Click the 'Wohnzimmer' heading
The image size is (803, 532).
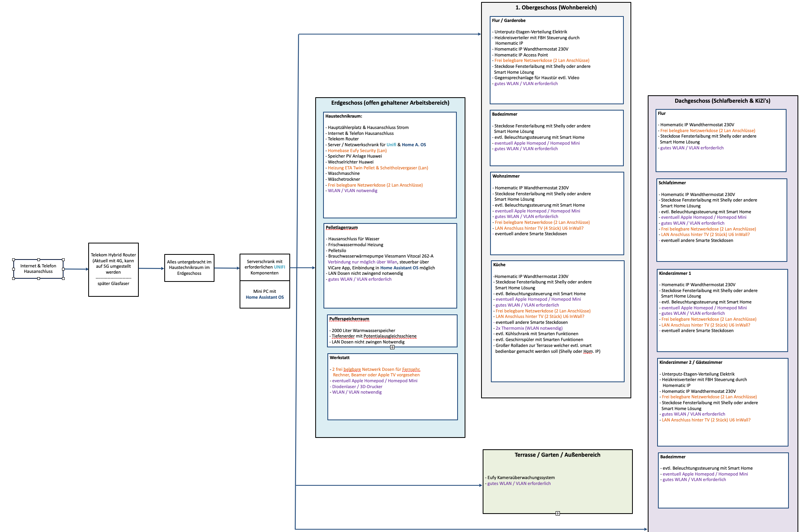(x=506, y=176)
